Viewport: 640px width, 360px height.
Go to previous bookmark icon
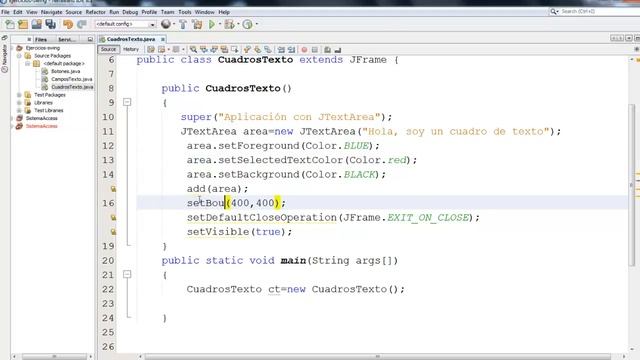point(247,50)
